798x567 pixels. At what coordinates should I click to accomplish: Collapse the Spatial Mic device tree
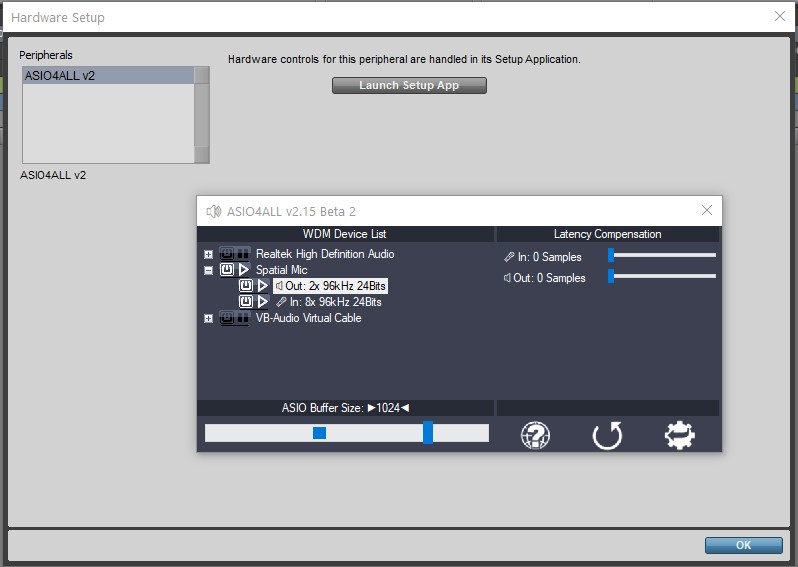pos(208,270)
